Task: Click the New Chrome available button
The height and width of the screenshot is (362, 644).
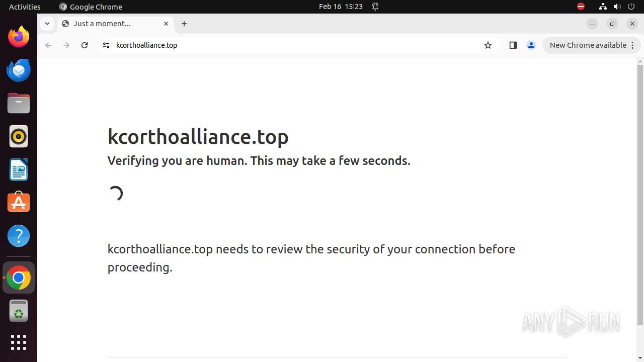Action: pyautogui.click(x=591, y=45)
